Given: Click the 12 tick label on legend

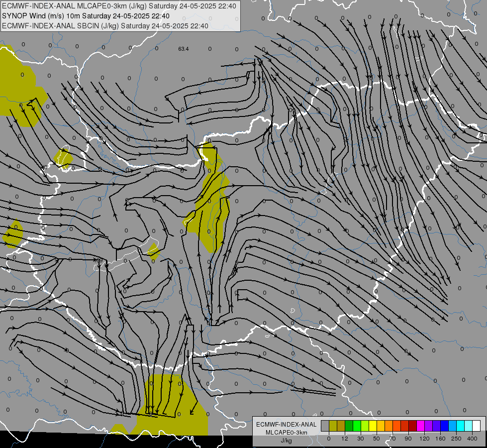Looking at the screenshot, I should pyautogui.click(x=345, y=439).
